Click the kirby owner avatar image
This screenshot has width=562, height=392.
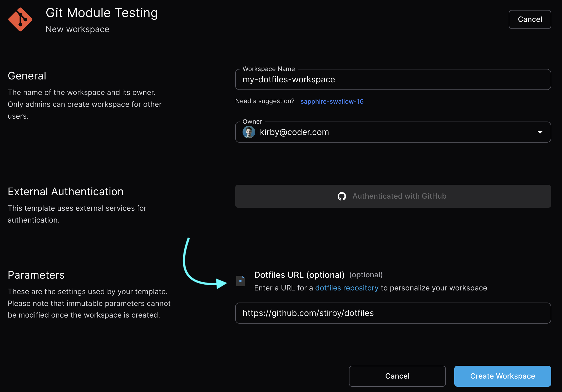249,132
